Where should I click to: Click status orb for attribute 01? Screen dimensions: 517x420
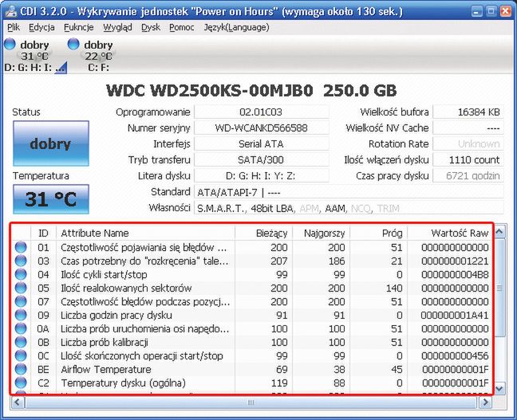pyautogui.click(x=21, y=247)
